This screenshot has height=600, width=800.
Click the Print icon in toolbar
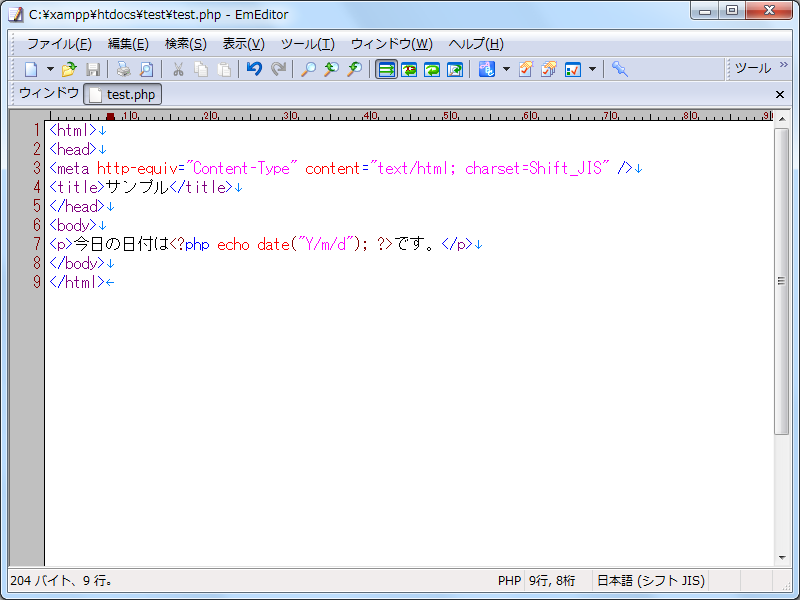point(123,69)
